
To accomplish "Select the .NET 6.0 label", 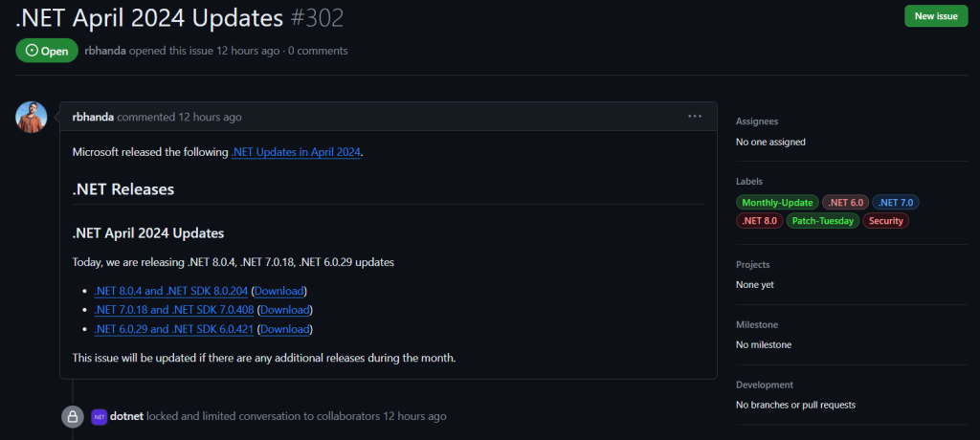I will [845, 202].
